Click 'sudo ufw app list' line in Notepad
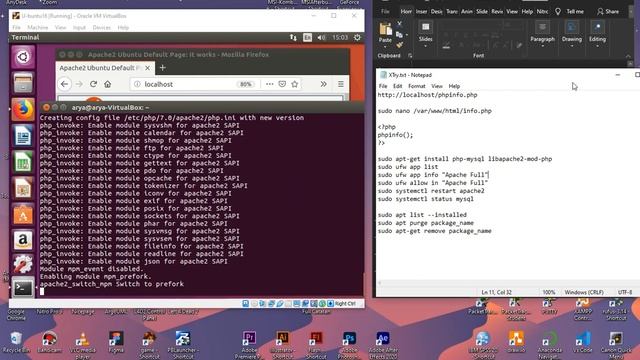640x360 pixels. (x=408, y=167)
